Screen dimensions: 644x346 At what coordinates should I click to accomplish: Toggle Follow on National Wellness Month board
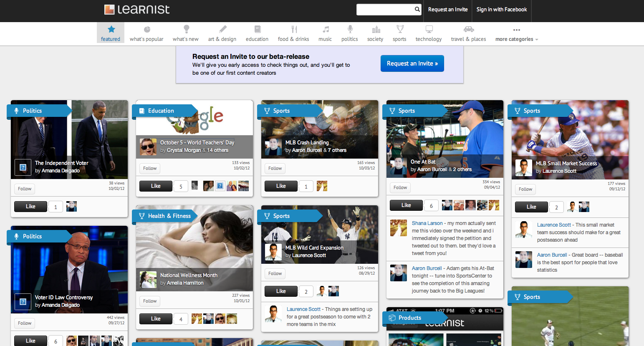[150, 301]
